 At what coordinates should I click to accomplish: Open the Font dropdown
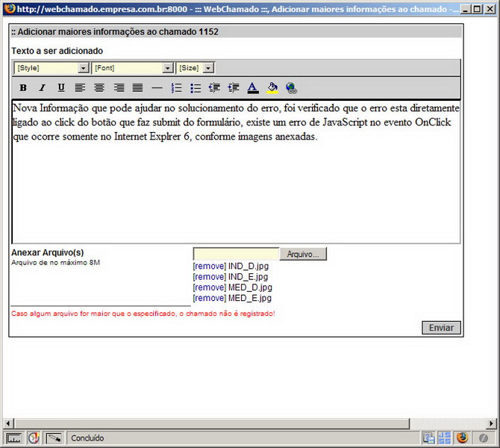(x=132, y=68)
